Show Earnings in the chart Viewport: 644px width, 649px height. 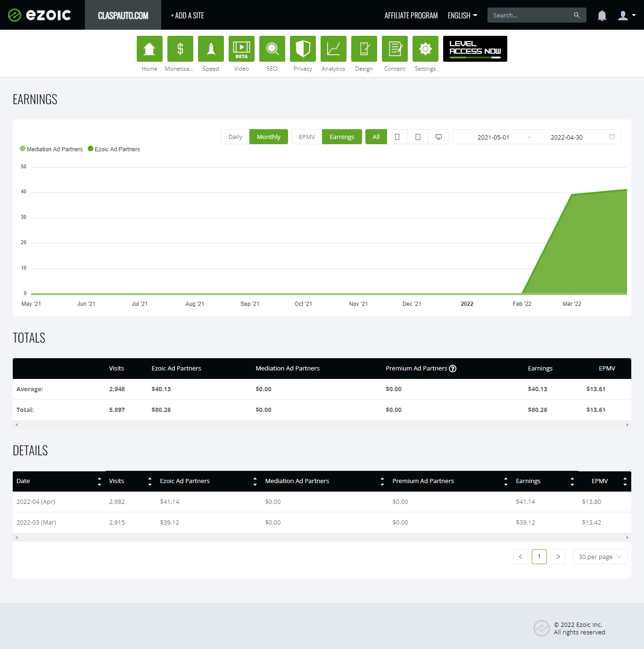[x=342, y=137]
